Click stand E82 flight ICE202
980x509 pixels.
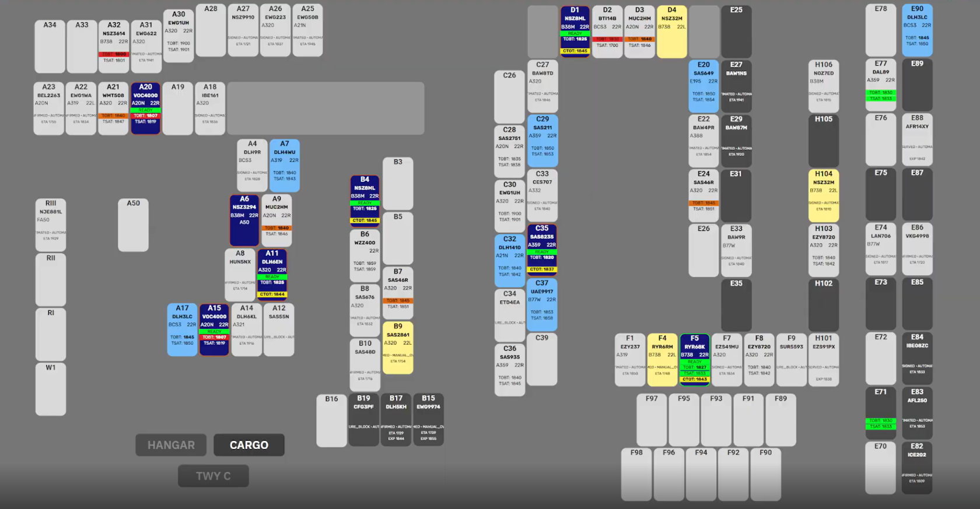point(917,468)
